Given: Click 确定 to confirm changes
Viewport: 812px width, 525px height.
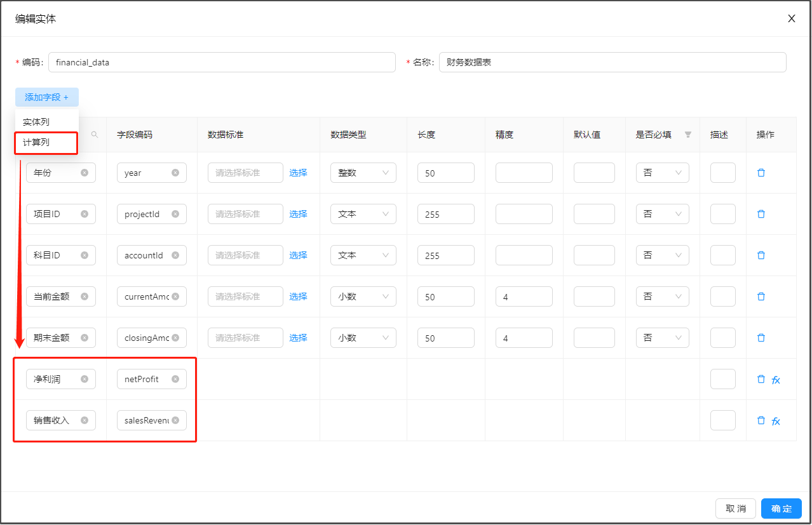Looking at the screenshot, I should pyautogui.click(x=781, y=508).
